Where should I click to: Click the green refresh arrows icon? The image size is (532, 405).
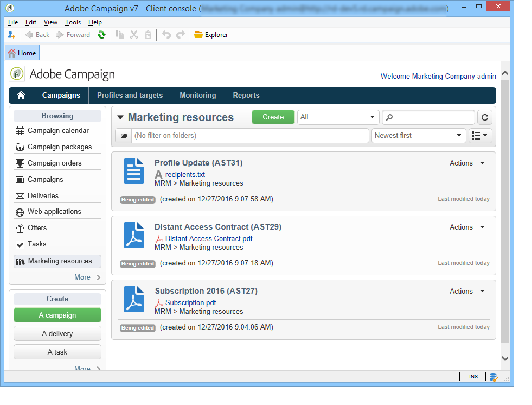coord(101,35)
